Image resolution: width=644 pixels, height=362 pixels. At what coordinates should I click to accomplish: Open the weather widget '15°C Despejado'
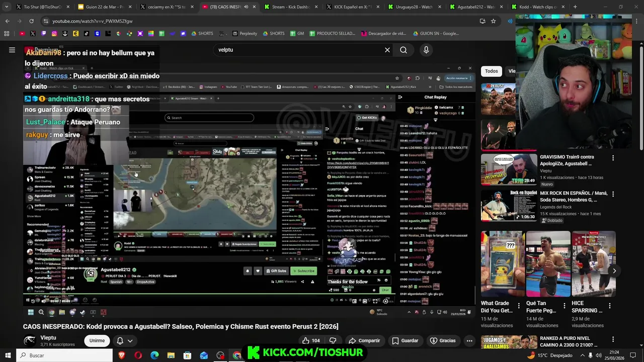[549, 355]
